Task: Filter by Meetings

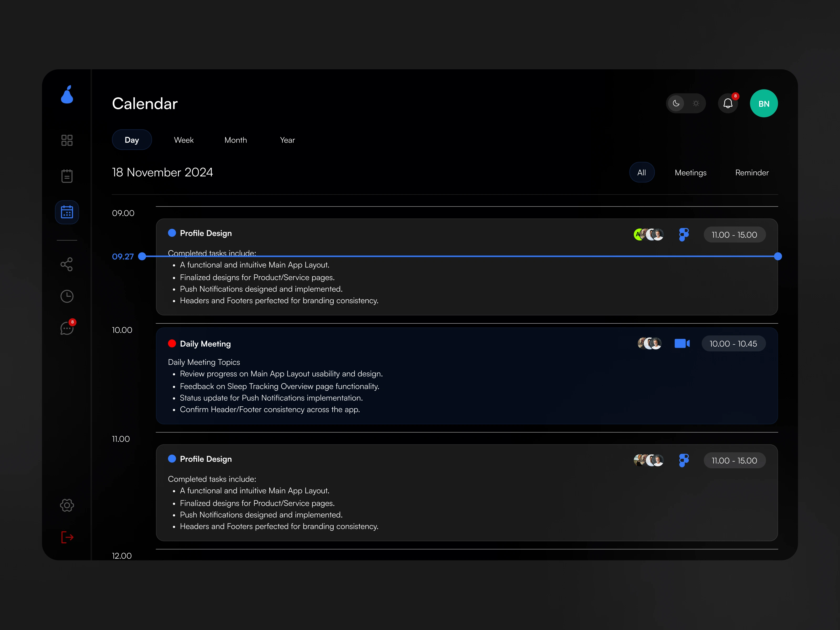Action: [x=690, y=172]
